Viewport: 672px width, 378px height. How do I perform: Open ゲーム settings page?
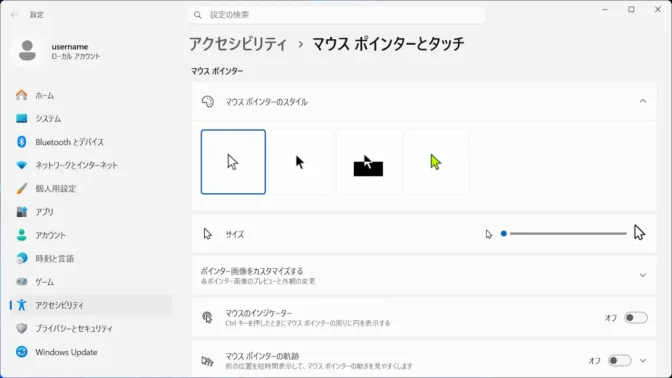pos(91,282)
